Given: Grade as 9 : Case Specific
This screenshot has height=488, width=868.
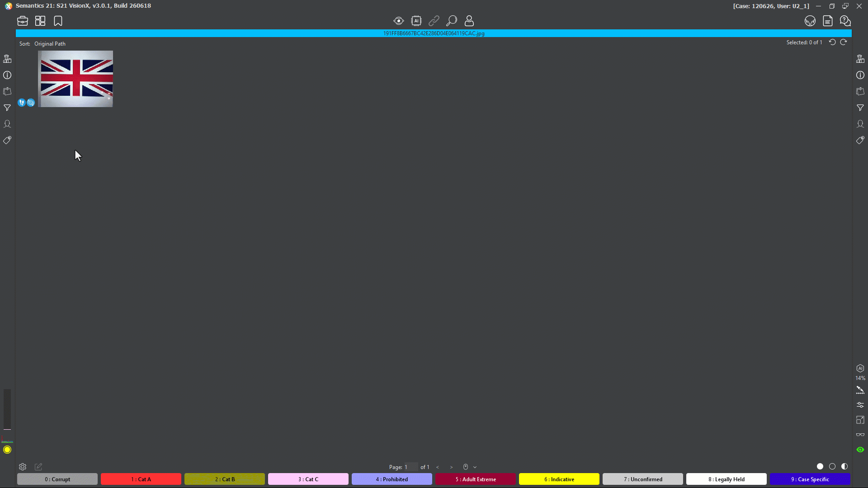Looking at the screenshot, I should (810, 479).
